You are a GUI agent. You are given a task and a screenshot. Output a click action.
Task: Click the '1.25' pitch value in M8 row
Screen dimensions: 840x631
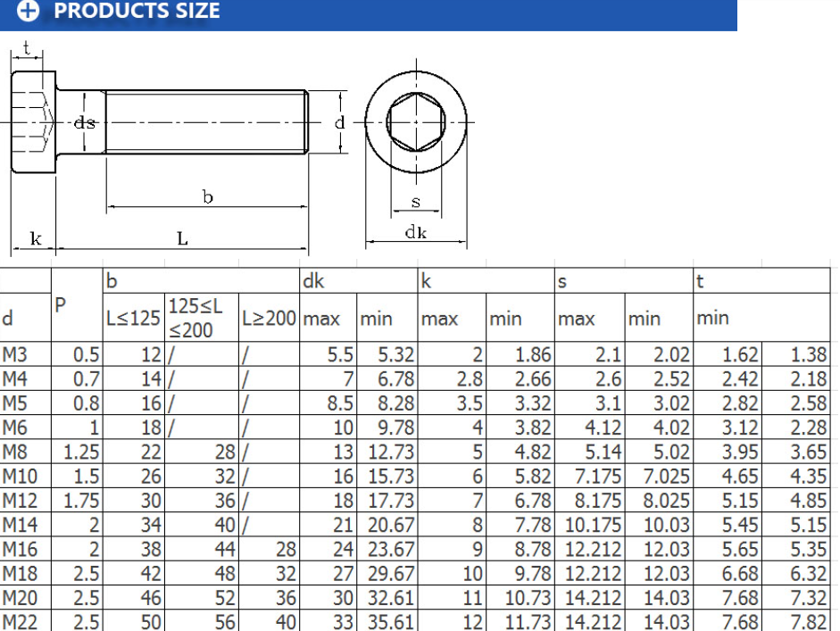81,452
